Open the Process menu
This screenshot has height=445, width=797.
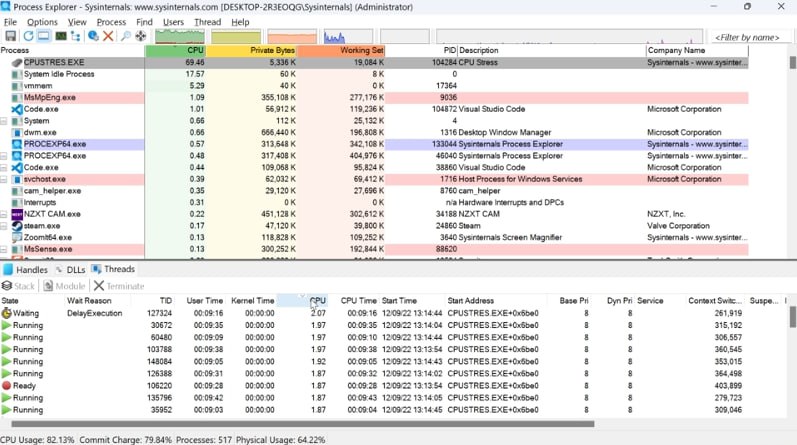(x=111, y=22)
